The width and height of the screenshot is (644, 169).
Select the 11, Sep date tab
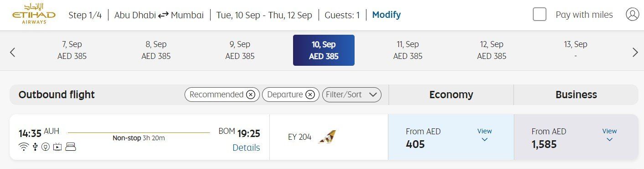408,50
